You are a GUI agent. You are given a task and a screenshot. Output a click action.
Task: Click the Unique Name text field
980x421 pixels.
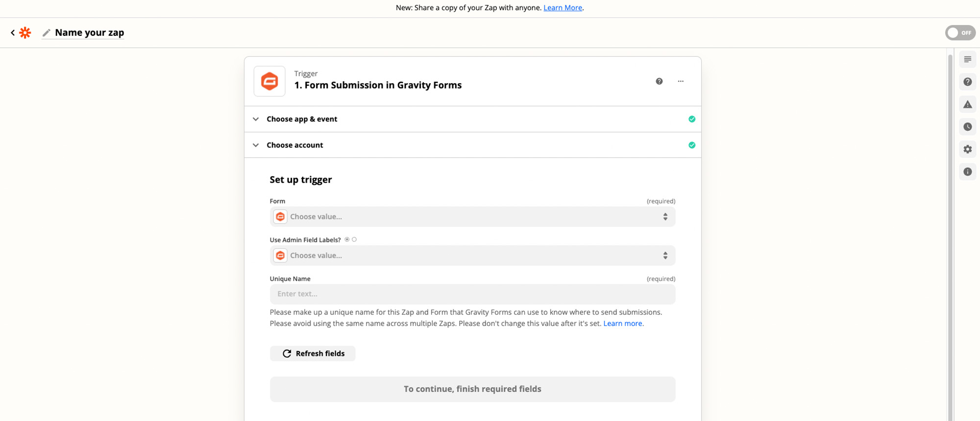[472, 294]
